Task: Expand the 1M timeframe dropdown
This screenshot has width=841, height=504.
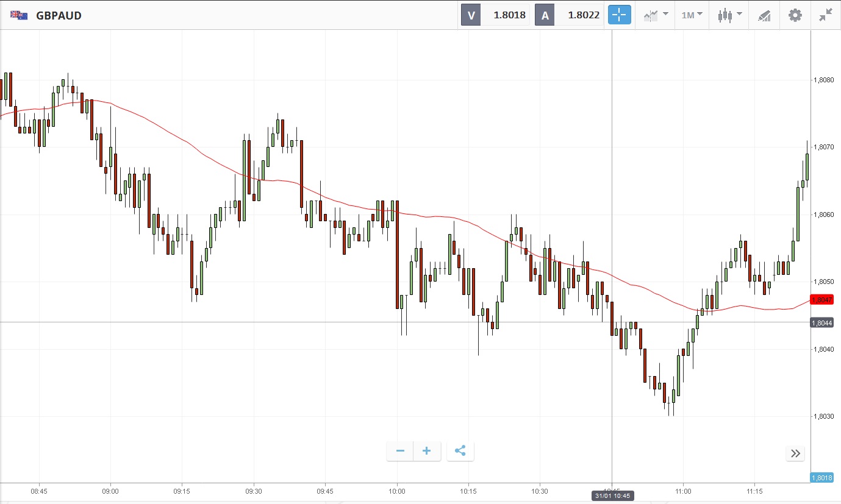Action: [692, 15]
